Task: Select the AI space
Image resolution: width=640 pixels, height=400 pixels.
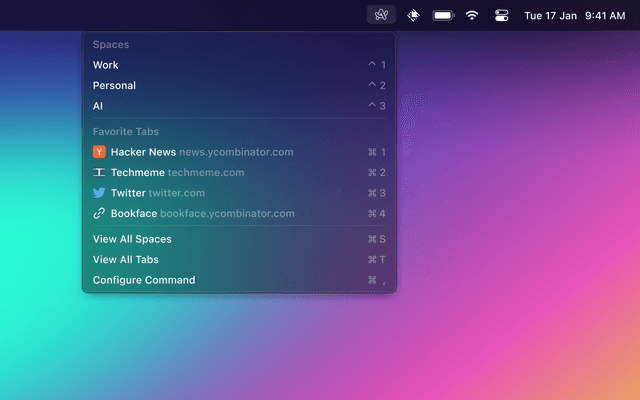Action: [98, 105]
